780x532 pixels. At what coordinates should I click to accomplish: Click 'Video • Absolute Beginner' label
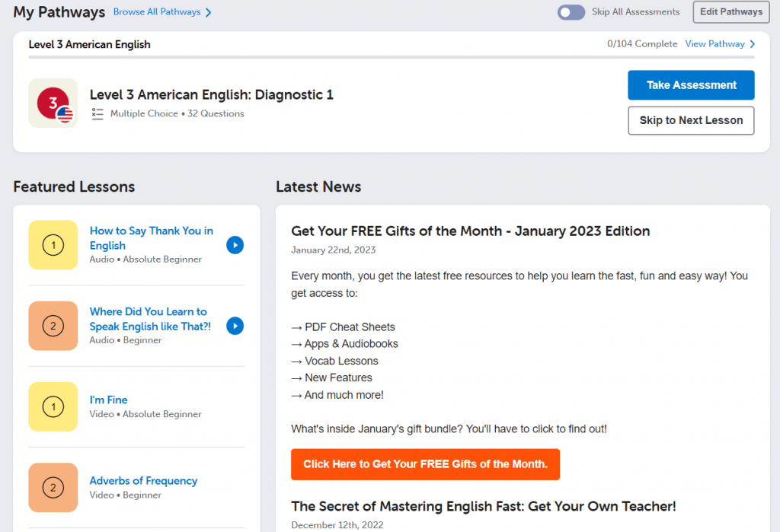[x=145, y=414]
